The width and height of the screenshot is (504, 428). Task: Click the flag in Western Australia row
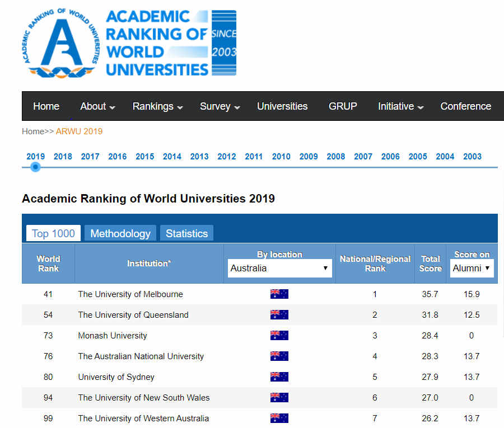279,418
